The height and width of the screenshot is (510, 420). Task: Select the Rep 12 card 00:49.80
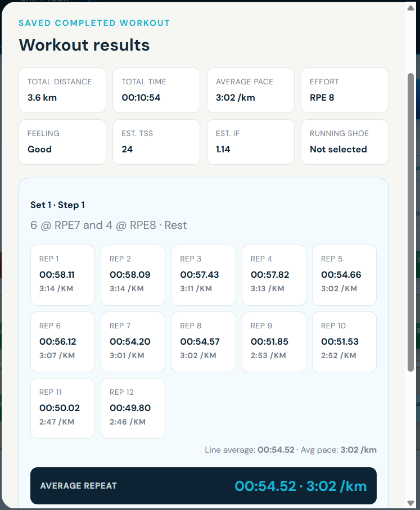[133, 408]
